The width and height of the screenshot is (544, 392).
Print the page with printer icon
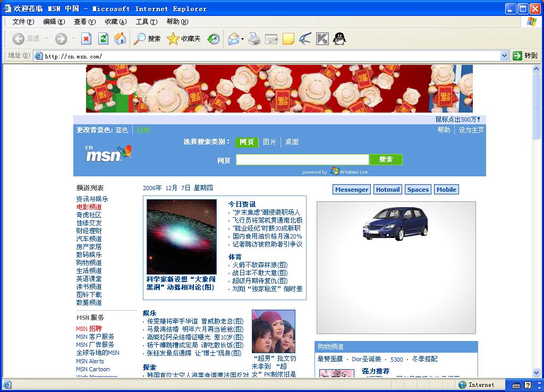coord(254,39)
